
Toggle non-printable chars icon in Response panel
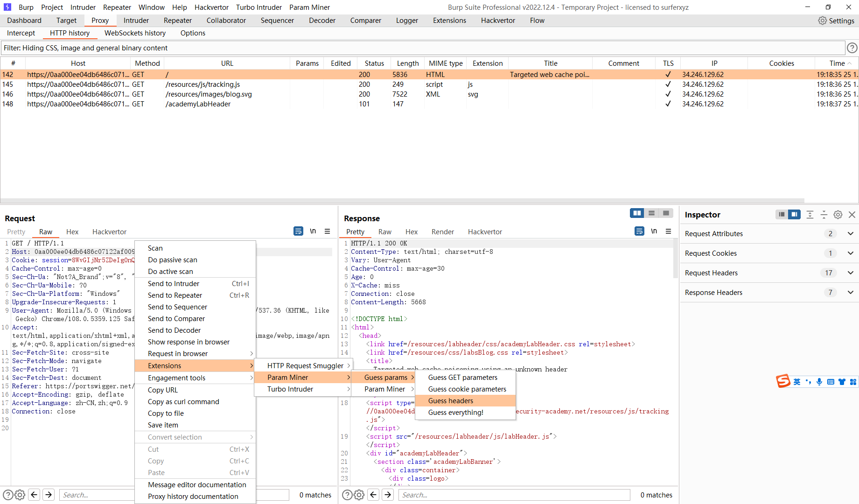pyautogui.click(x=654, y=231)
